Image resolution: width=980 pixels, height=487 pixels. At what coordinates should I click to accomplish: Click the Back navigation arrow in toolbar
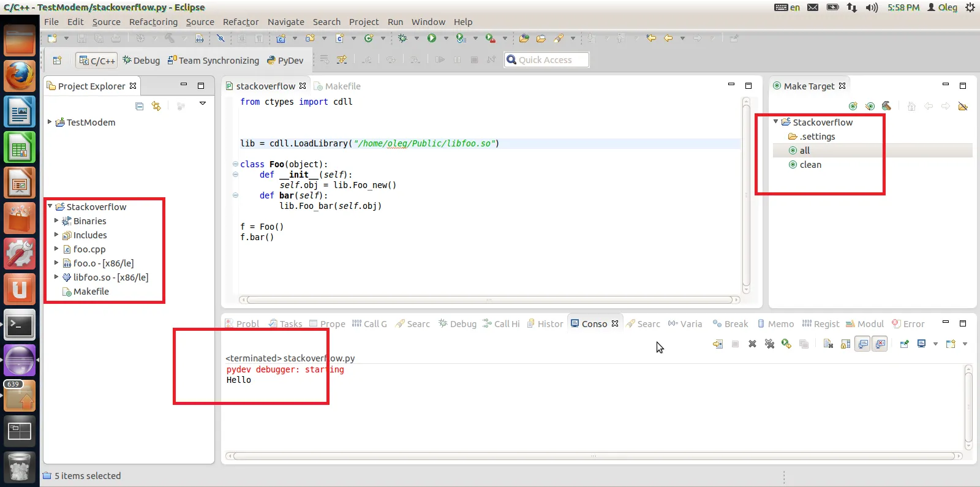point(668,38)
